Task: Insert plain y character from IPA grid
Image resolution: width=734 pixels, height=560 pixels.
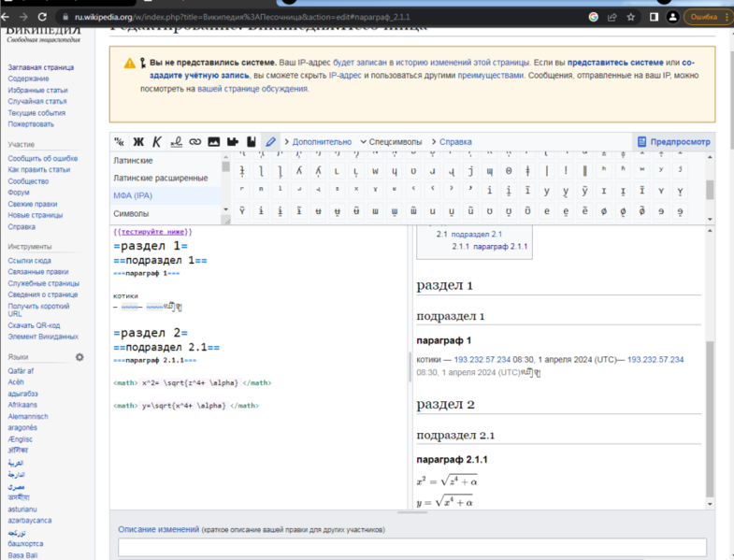Action: pyautogui.click(x=547, y=191)
